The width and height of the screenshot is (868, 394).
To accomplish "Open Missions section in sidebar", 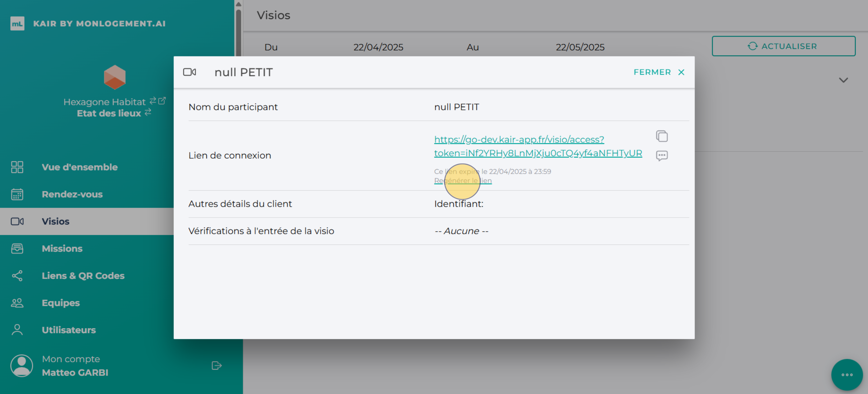I will click(x=62, y=249).
